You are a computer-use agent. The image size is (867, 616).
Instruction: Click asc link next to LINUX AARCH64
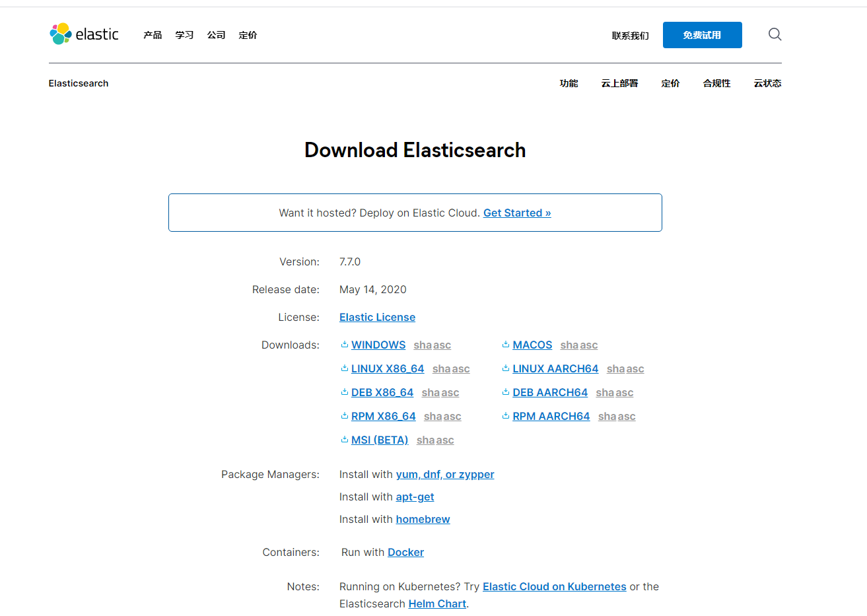click(635, 369)
